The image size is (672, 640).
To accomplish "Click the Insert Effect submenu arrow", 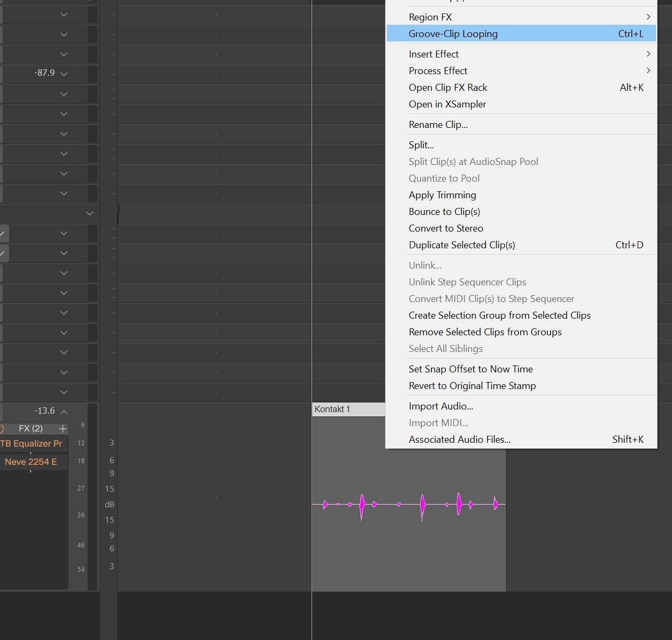I will [648, 54].
